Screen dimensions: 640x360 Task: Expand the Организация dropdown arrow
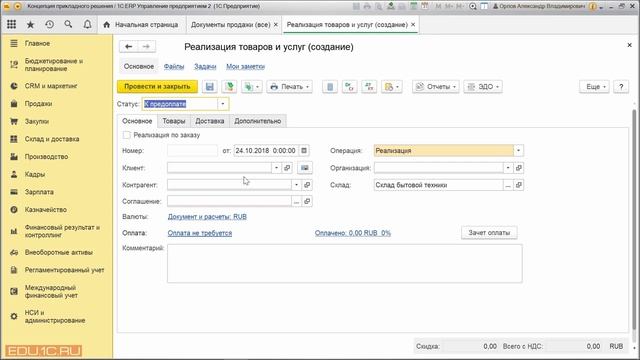[x=508, y=168]
